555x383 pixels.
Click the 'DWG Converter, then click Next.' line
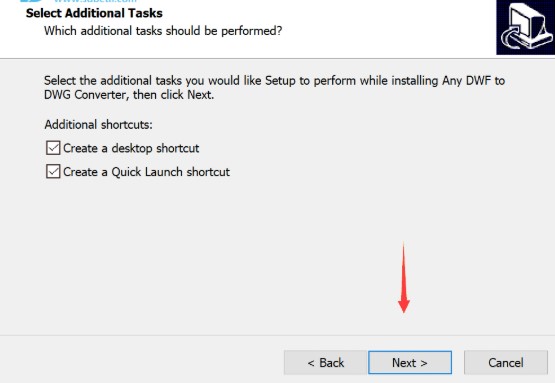(129, 95)
